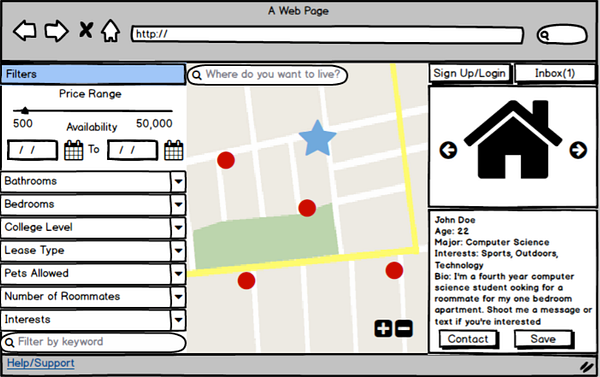
Task: Click the 'Price Range' label
Action: pyautogui.click(x=90, y=94)
